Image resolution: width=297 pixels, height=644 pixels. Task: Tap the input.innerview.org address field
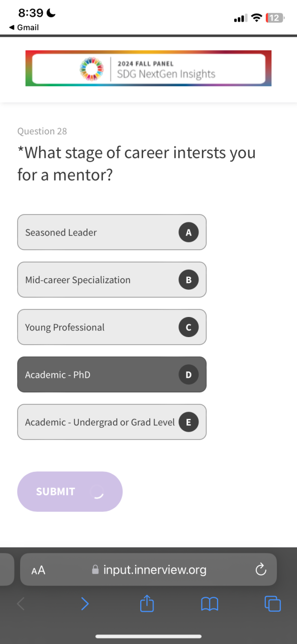click(x=148, y=570)
